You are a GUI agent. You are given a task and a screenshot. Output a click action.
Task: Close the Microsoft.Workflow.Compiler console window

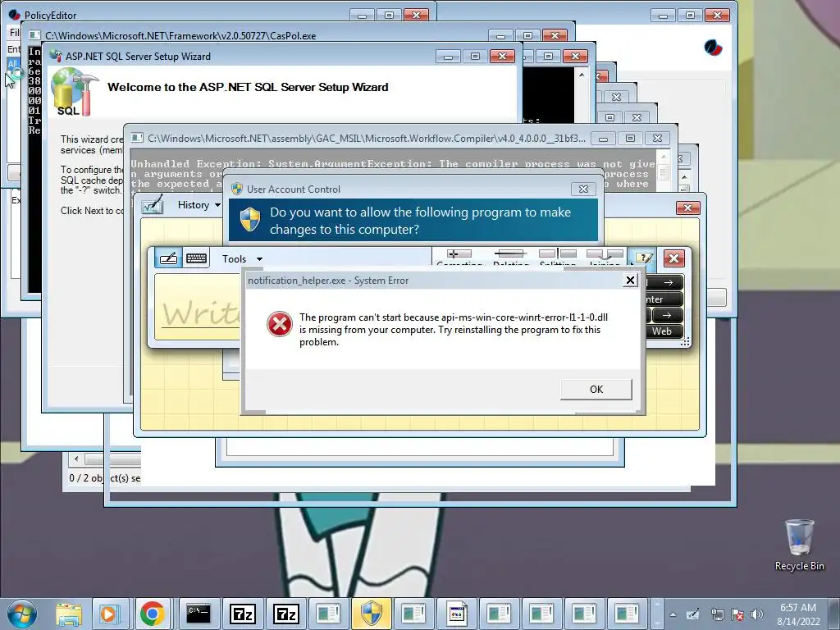click(657, 139)
